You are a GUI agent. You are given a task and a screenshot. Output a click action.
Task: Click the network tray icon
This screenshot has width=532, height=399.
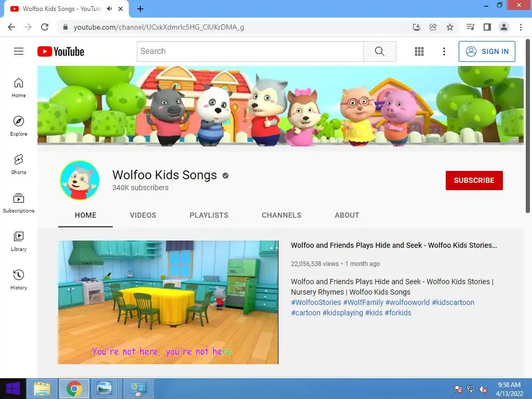tap(471, 389)
